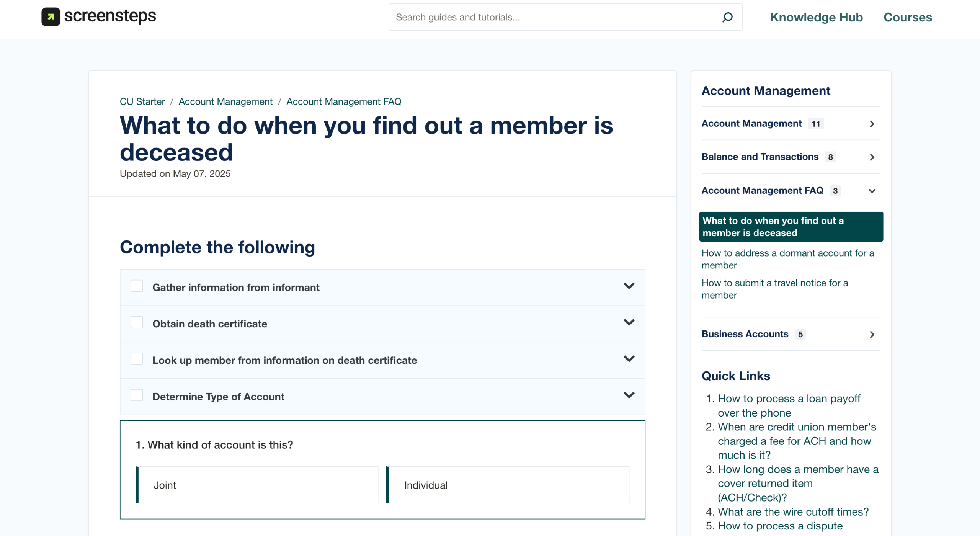The image size is (980, 536).
Task: Choose the Individual account option
Action: point(508,485)
